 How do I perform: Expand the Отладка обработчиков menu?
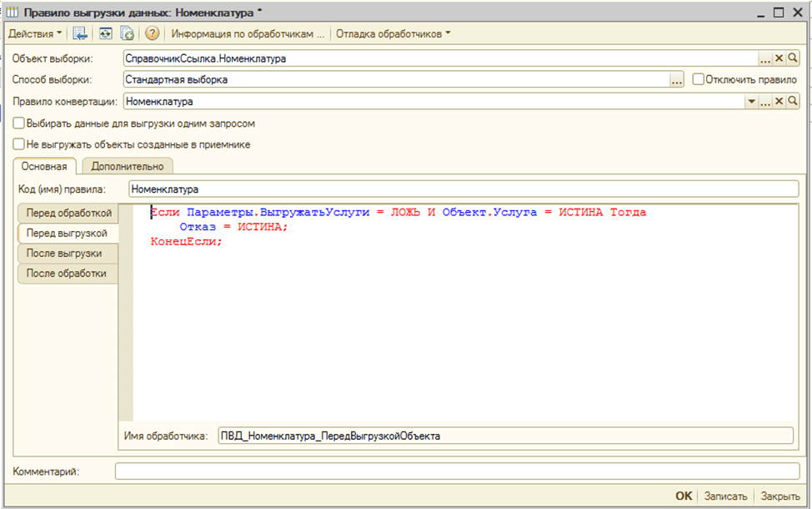393,34
